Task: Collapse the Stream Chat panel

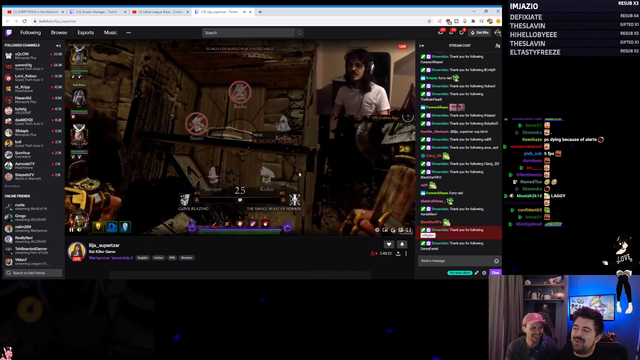Action: [x=422, y=46]
